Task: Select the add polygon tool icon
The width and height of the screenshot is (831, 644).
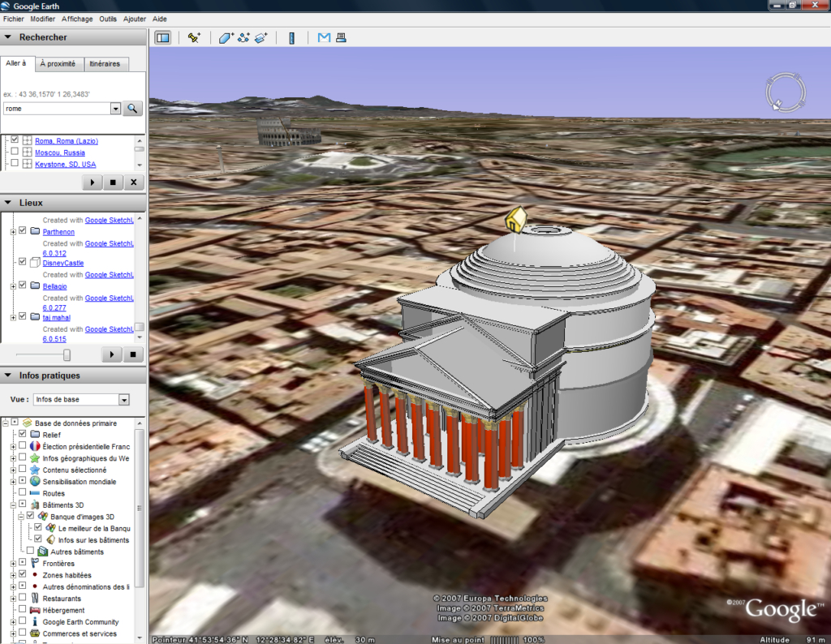Action: tap(226, 37)
